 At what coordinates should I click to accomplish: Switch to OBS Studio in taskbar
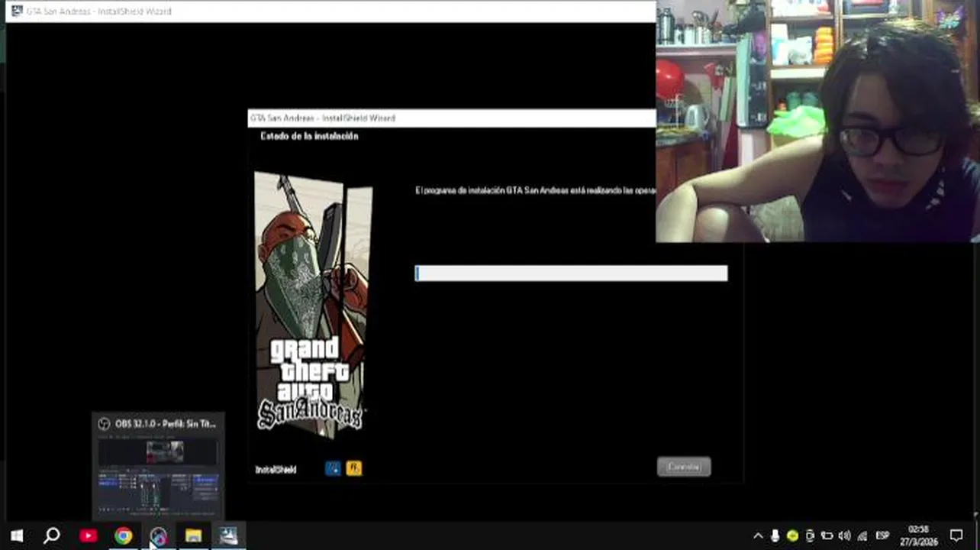click(158, 536)
